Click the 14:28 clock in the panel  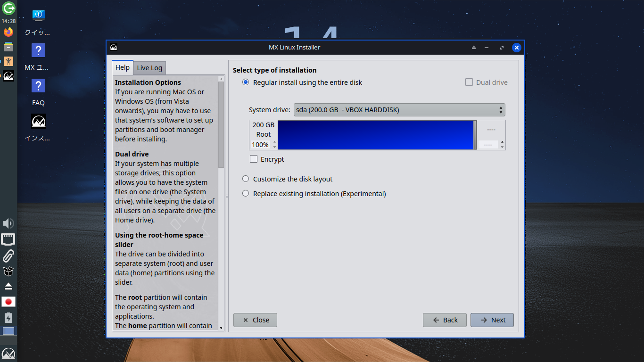click(8, 21)
